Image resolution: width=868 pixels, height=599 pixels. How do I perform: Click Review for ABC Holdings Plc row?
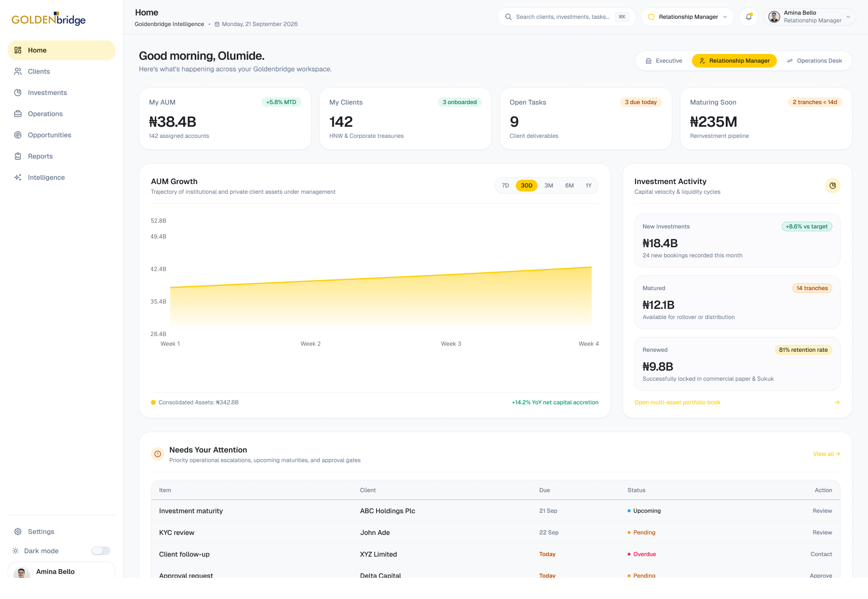(x=822, y=511)
